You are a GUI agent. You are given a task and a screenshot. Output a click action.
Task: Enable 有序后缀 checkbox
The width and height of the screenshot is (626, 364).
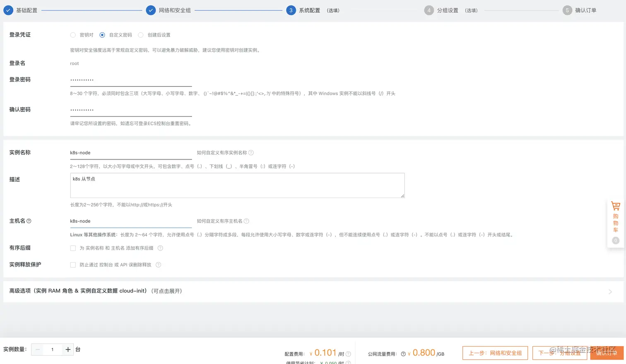pos(73,248)
